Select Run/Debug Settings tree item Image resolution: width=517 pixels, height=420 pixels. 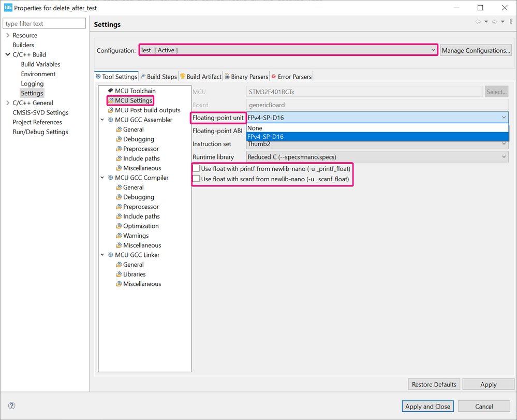(40, 132)
